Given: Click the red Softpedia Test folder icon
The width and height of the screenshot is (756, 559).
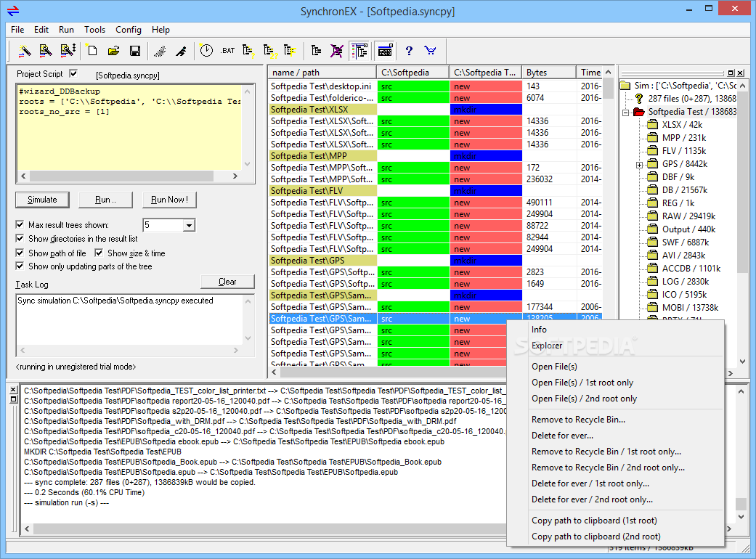Looking at the screenshot, I should point(639,112).
